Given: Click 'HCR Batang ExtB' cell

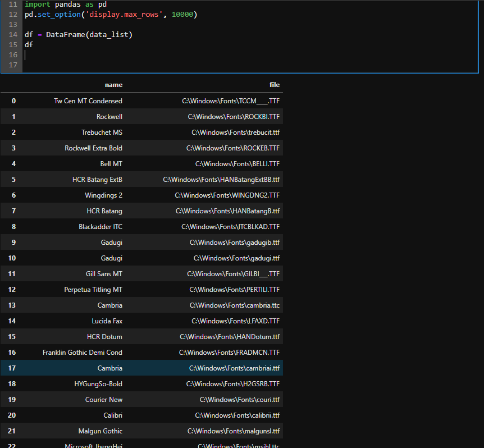Looking at the screenshot, I should pyautogui.click(x=97, y=180).
